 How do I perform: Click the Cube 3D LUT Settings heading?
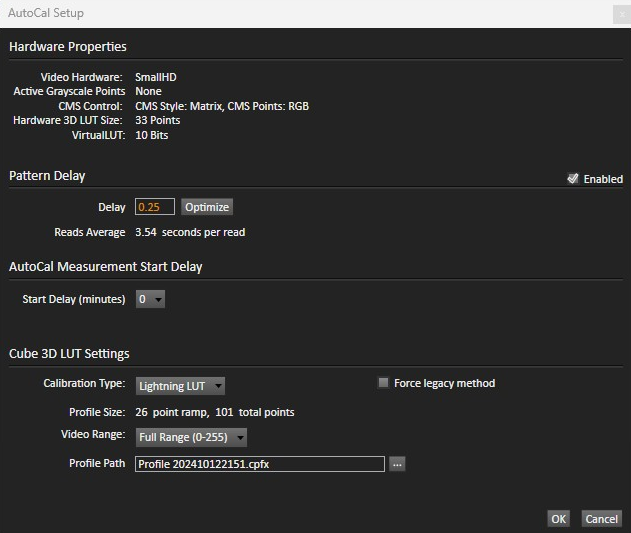pos(69,353)
